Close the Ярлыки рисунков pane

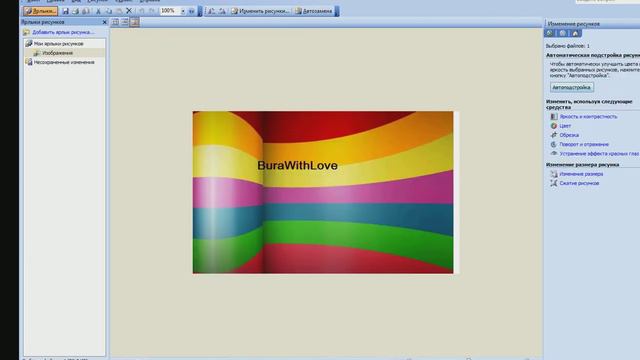(x=104, y=22)
